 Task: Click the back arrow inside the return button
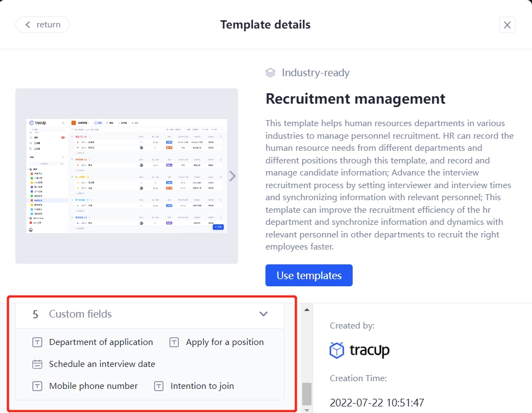coord(28,24)
